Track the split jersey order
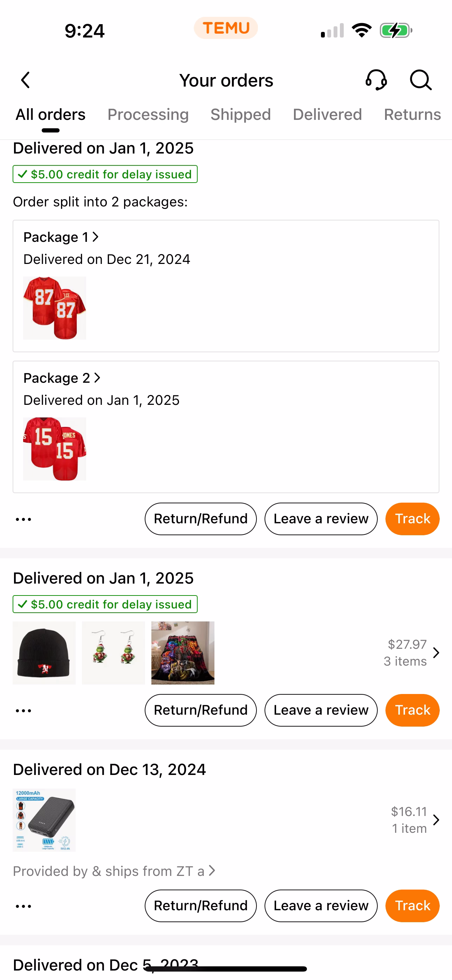This screenshot has width=452, height=980. [412, 519]
